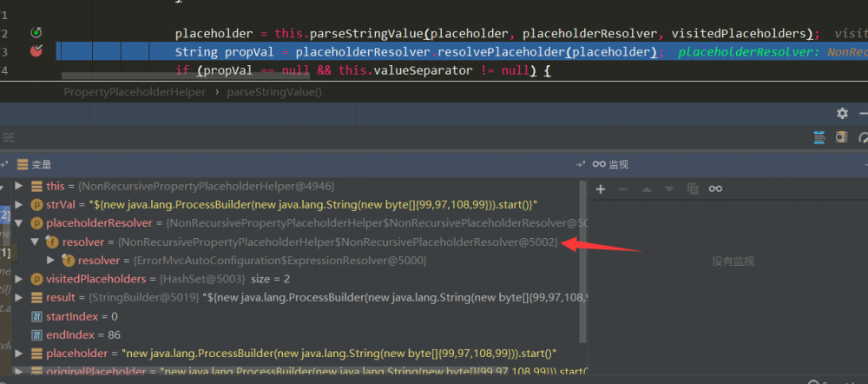Click the show watches glasses icon in toolbar
Image resolution: width=868 pixels, height=384 pixels.
pyautogui.click(x=715, y=189)
